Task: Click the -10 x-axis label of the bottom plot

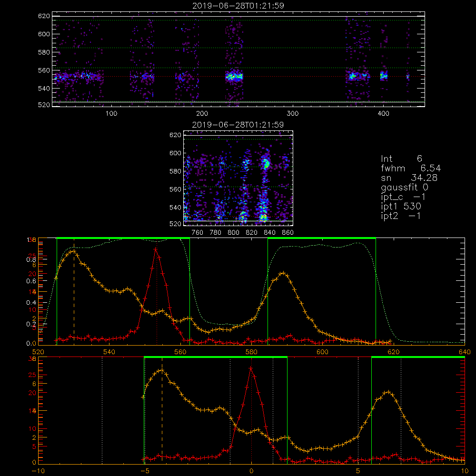Action: click(38, 471)
